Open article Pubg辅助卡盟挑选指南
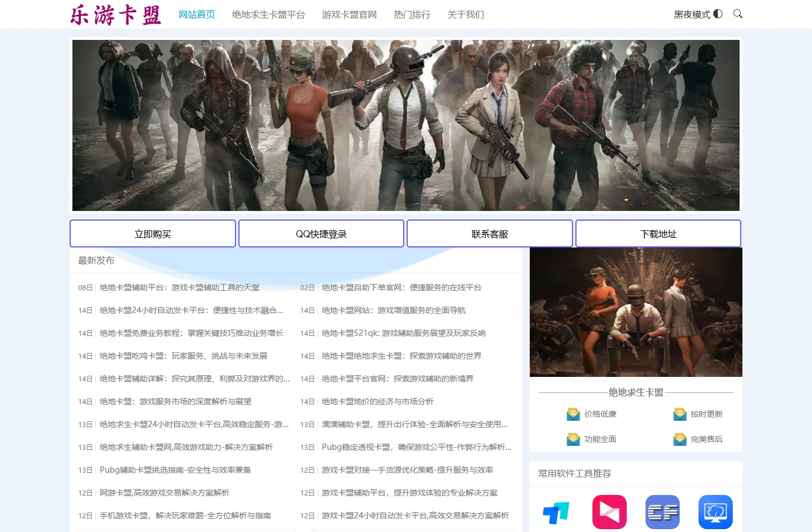 (x=176, y=470)
